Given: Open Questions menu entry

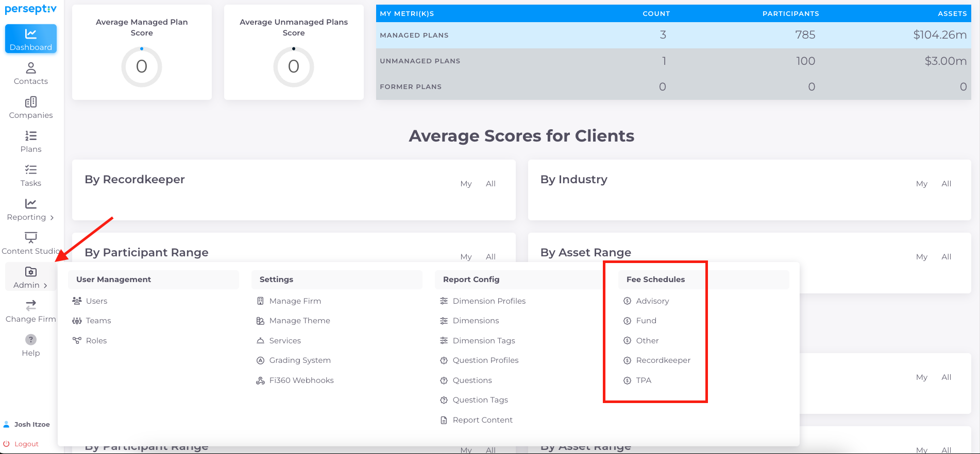Looking at the screenshot, I should [472, 380].
